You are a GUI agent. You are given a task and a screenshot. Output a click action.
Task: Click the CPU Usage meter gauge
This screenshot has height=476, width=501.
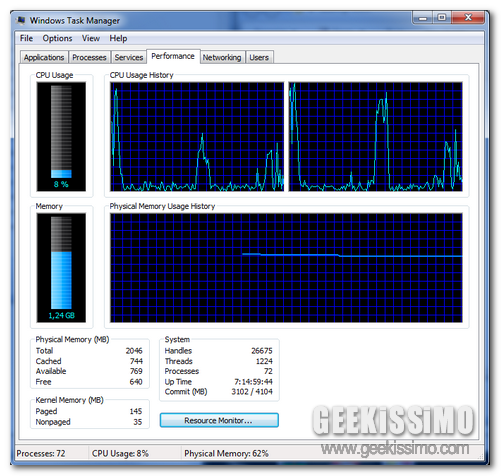tap(61, 137)
